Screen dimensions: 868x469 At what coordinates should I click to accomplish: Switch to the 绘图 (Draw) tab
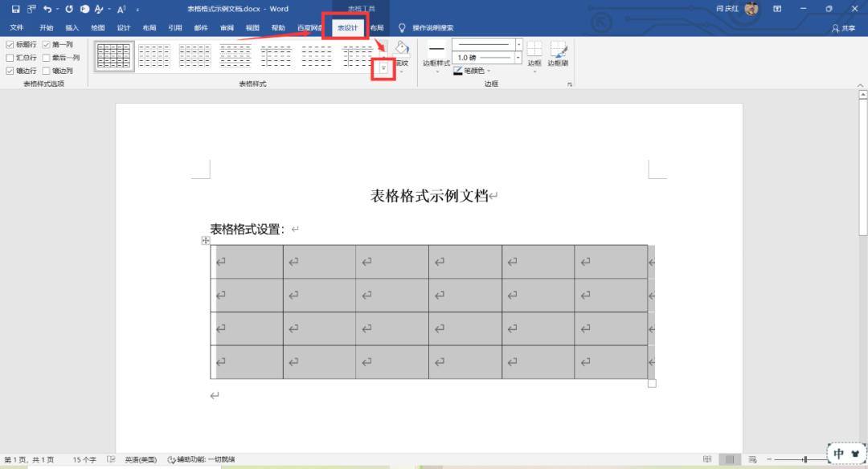(x=98, y=27)
